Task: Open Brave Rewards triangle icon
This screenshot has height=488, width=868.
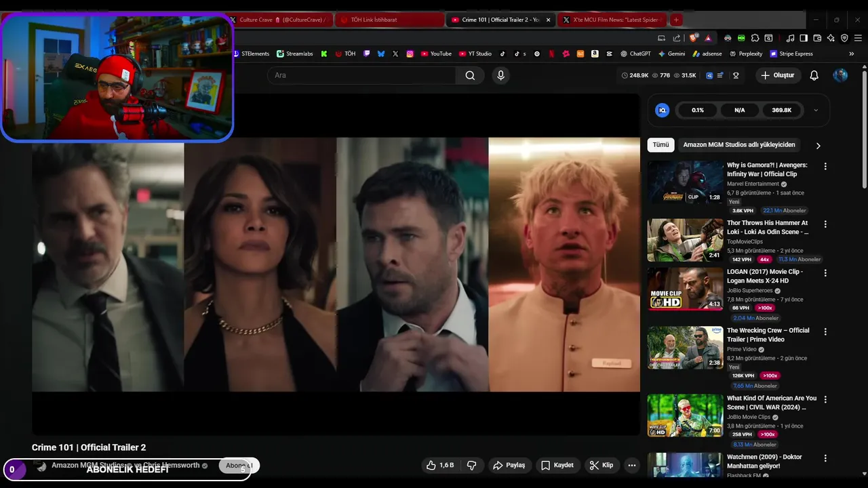Action: pos(708,38)
